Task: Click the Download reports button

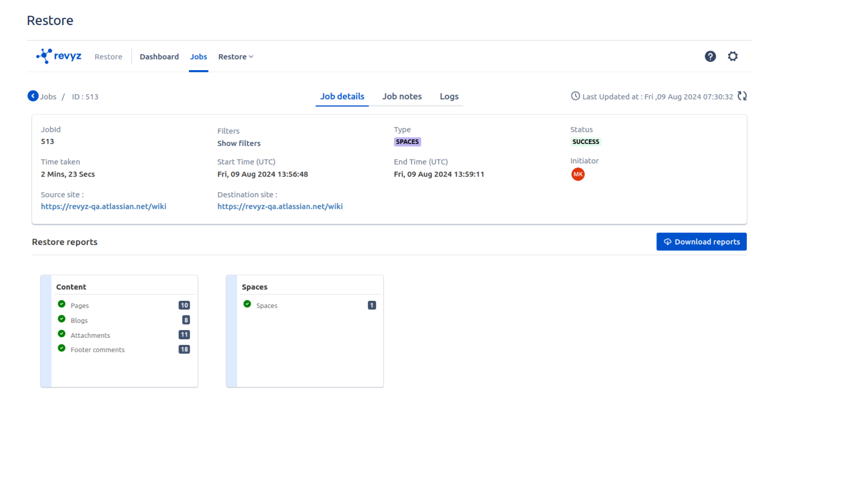Action: click(x=701, y=242)
